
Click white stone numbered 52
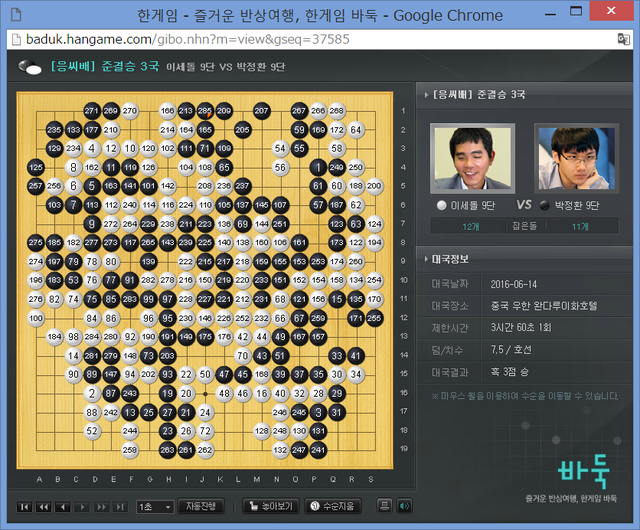coord(92,431)
